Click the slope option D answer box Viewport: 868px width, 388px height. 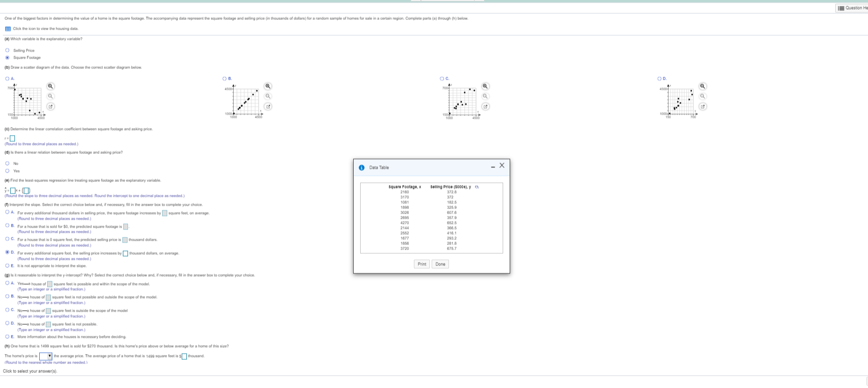pyautogui.click(x=126, y=254)
